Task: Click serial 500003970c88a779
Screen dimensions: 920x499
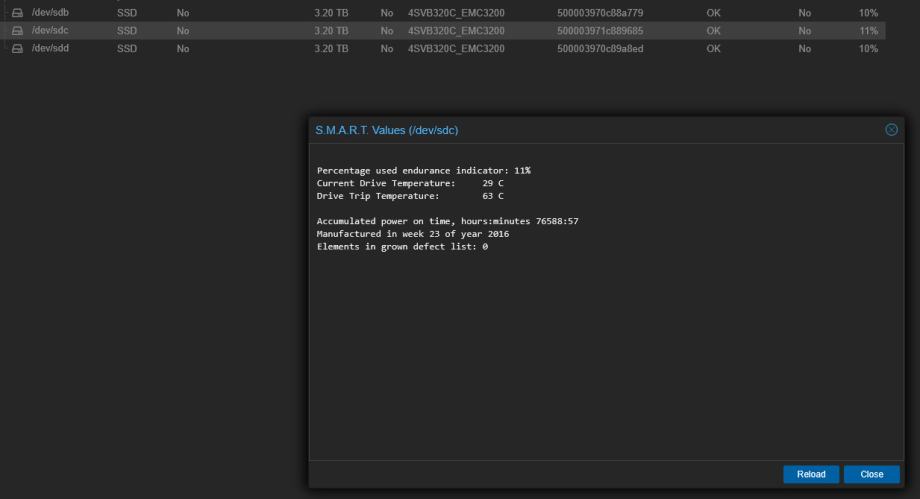Action: point(600,13)
